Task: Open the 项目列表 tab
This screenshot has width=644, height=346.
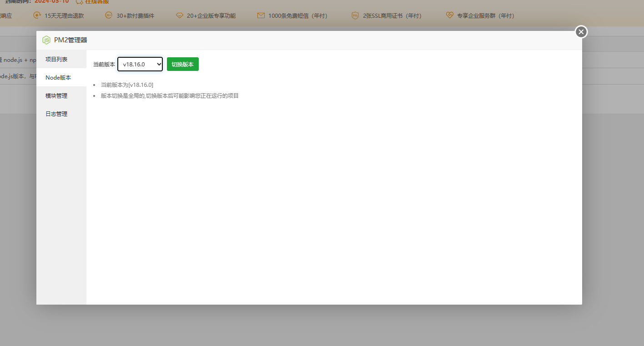Action: click(x=61, y=59)
